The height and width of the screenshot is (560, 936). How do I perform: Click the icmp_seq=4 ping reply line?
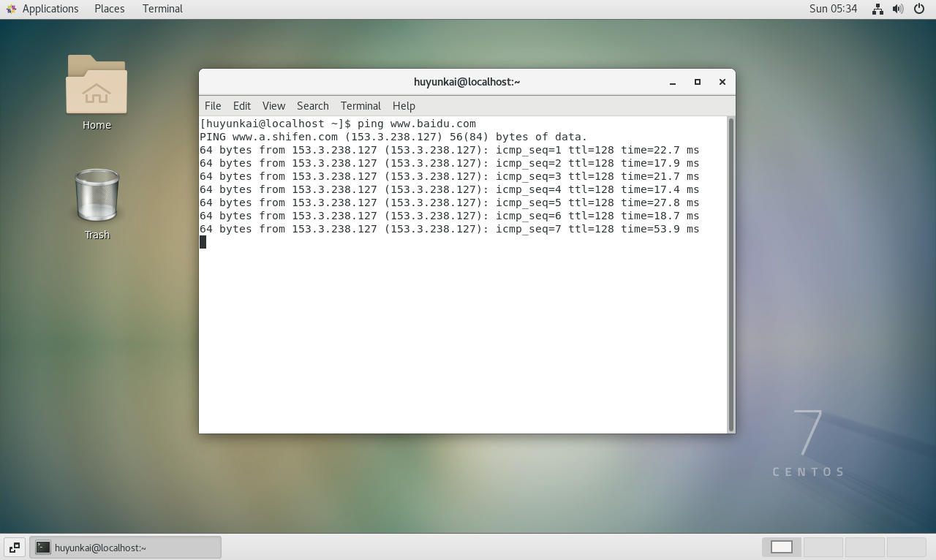[450, 189]
